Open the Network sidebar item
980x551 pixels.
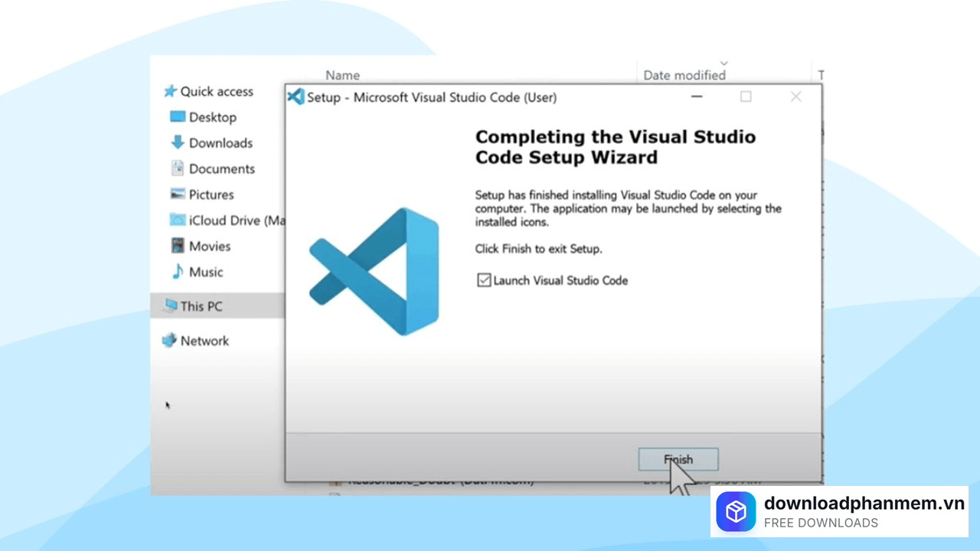click(204, 341)
